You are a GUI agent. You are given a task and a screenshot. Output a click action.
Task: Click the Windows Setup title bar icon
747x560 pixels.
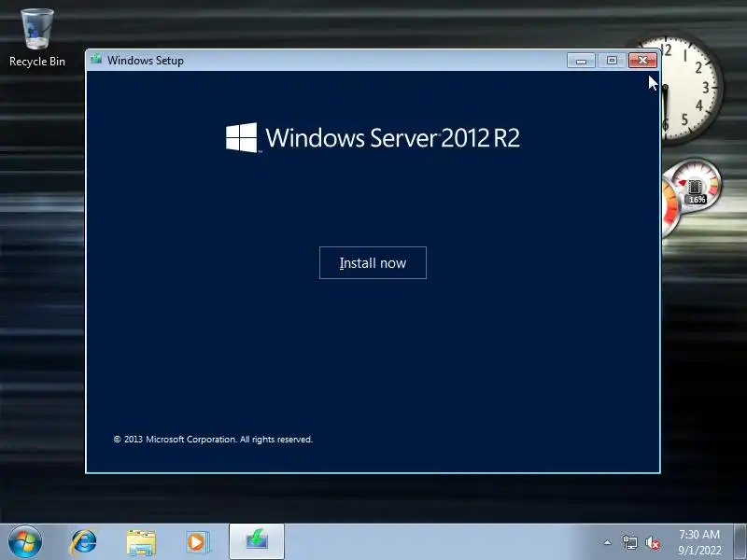coord(97,60)
